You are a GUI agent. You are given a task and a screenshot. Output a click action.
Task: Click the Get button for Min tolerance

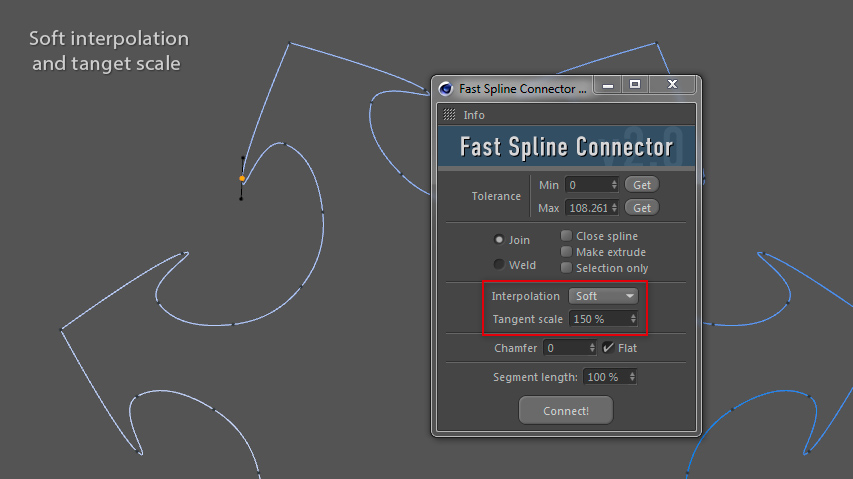642,185
